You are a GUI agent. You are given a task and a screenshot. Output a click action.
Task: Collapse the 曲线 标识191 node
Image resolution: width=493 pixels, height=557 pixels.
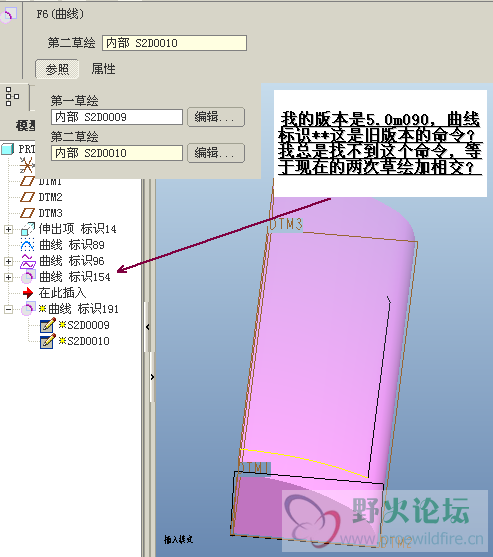click(x=8, y=309)
